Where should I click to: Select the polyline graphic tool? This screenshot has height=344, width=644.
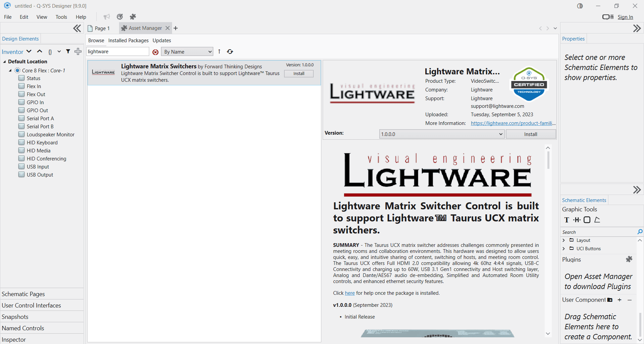coord(597,220)
